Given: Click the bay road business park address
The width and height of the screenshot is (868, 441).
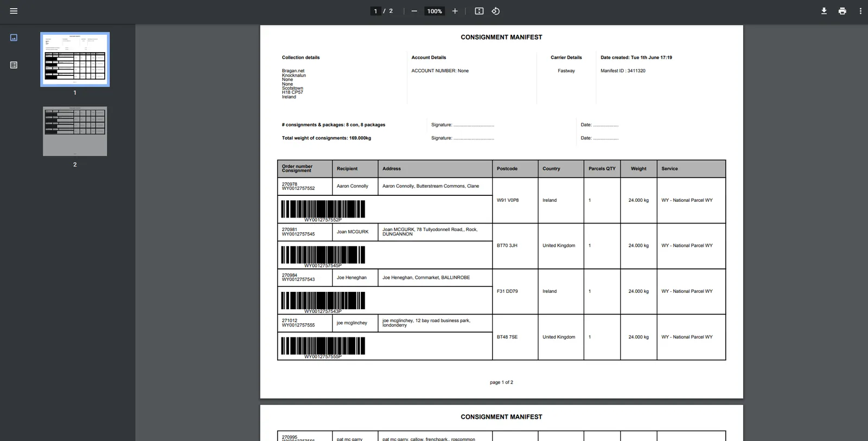Looking at the screenshot, I should click(426, 323).
